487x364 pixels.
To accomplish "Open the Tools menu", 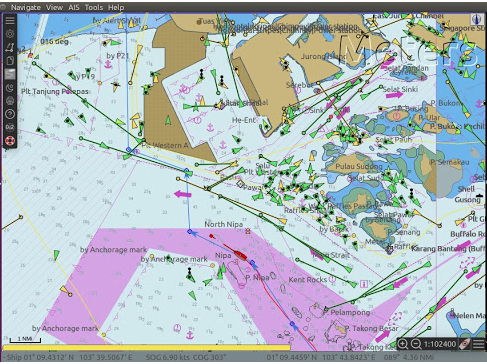I will tap(94, 7).
